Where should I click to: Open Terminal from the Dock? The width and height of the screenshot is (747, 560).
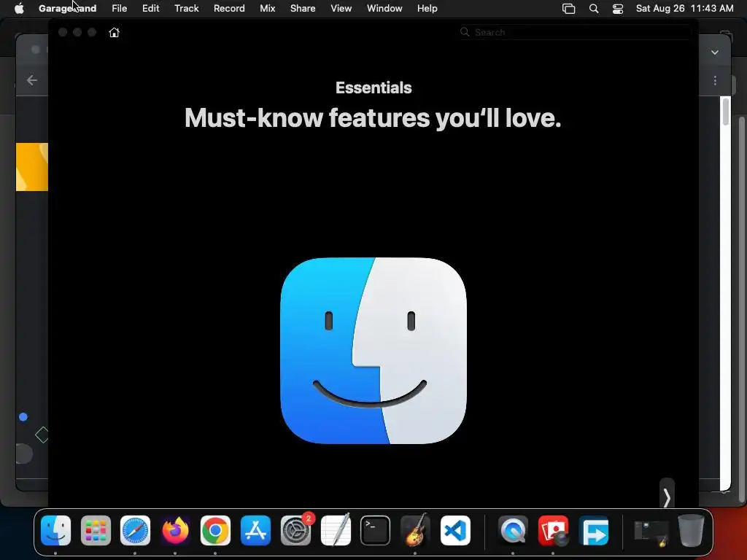click(x=376, y=530)
